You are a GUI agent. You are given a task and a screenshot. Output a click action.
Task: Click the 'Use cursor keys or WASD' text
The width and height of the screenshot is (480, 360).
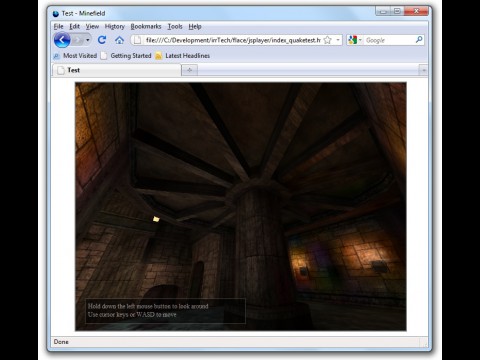(x=132, y=314)
